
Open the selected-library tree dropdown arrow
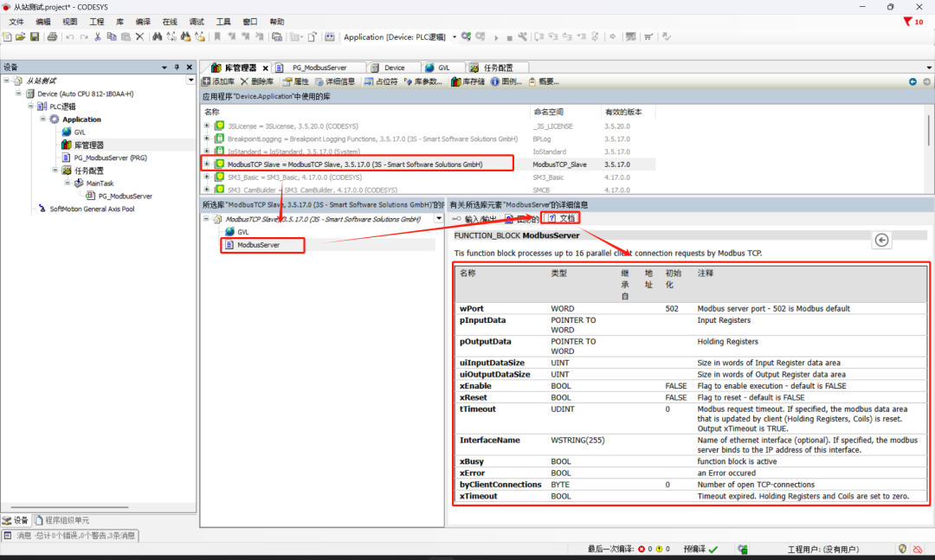pos(439,219)
